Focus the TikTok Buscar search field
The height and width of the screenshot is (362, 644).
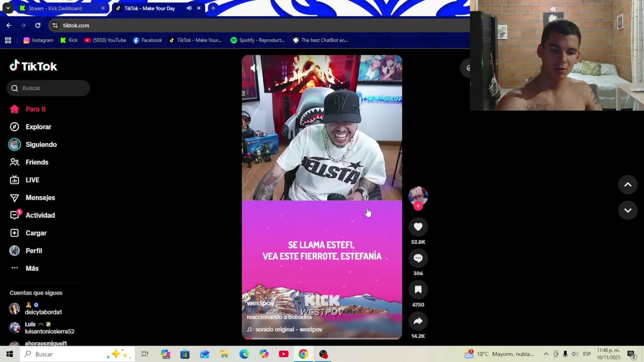pos(48,88)
